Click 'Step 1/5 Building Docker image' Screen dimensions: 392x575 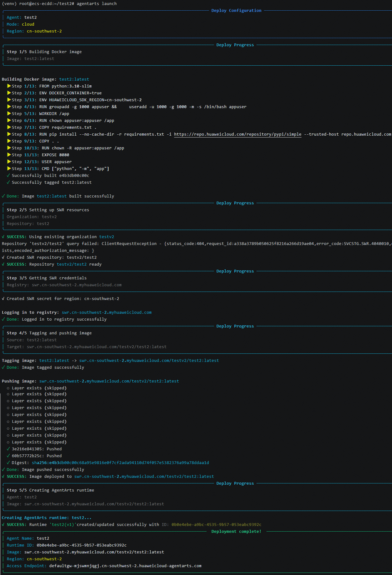(x=44, y=52)
